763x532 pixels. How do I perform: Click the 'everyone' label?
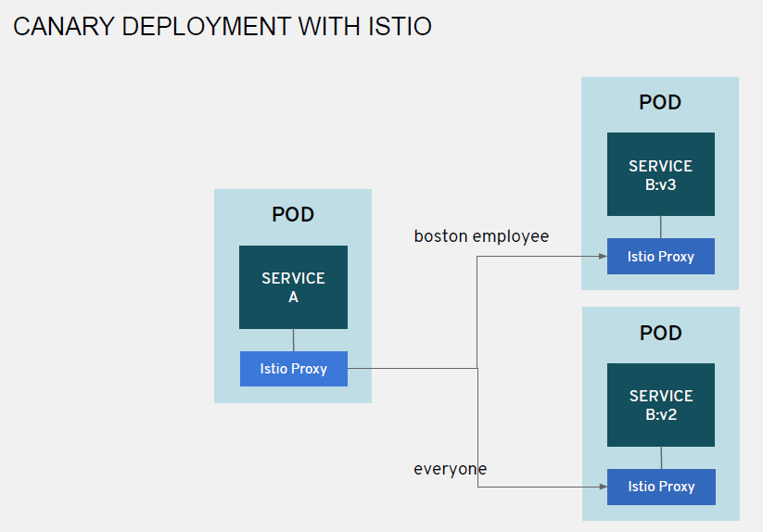(x=451, y=469)
